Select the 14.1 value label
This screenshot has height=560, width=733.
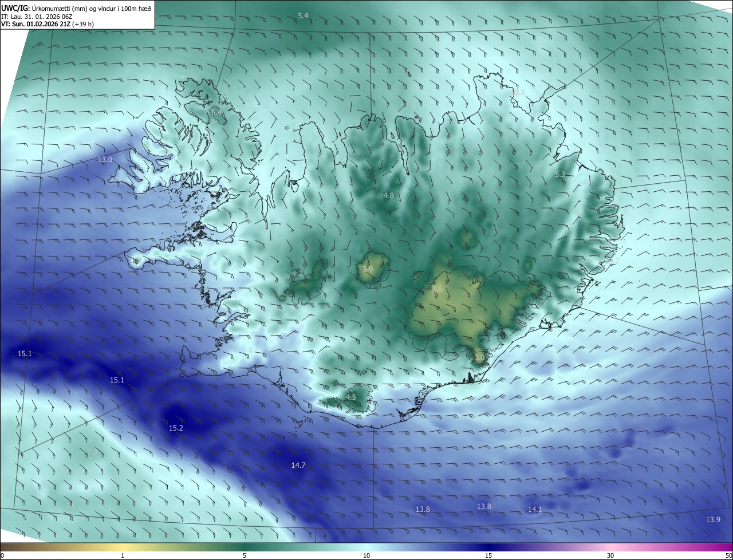[x=535, y=509]
